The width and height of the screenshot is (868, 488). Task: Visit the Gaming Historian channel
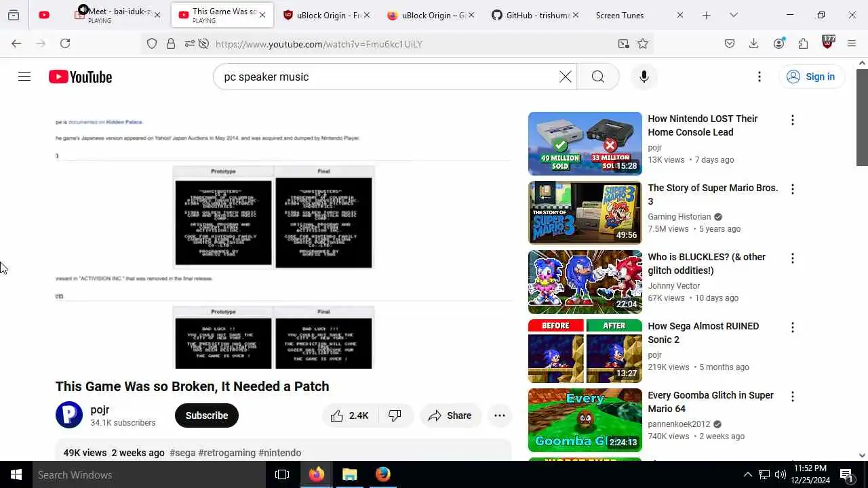click(x=679, y=217)
